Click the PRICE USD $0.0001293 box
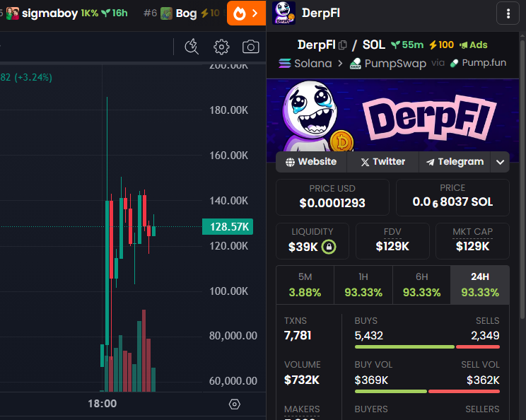This screenshot has height=420, width=526. point(332,197)
